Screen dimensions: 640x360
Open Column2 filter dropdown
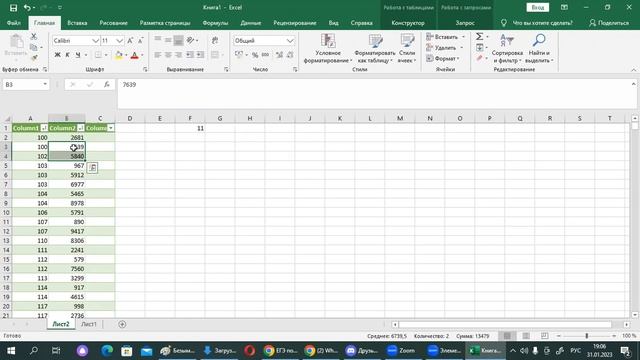tap(81, 128)
